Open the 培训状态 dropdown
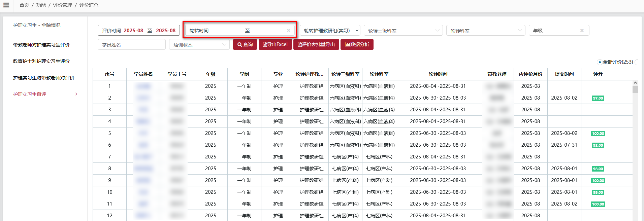 tap(199, 45)
